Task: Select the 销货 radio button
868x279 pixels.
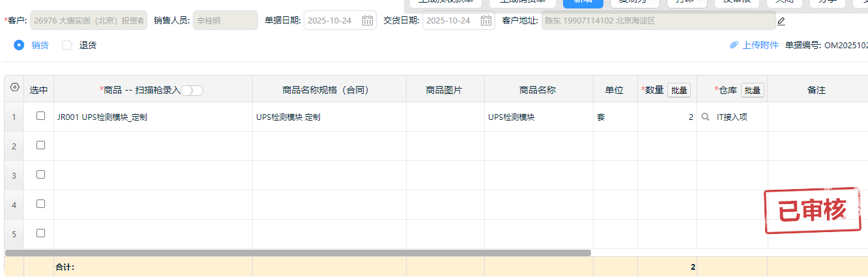Action: (19, 45)
